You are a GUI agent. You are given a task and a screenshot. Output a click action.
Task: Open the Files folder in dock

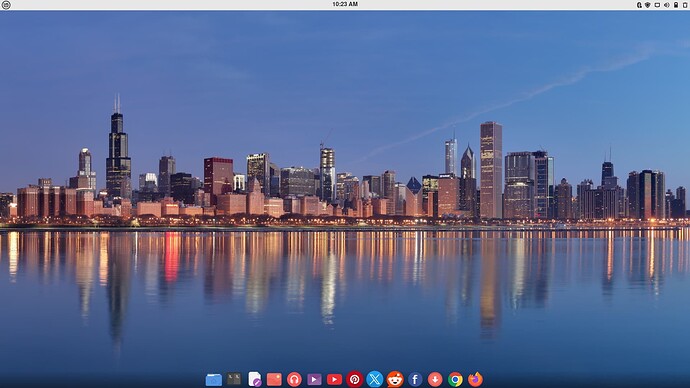tap(213, 379)
